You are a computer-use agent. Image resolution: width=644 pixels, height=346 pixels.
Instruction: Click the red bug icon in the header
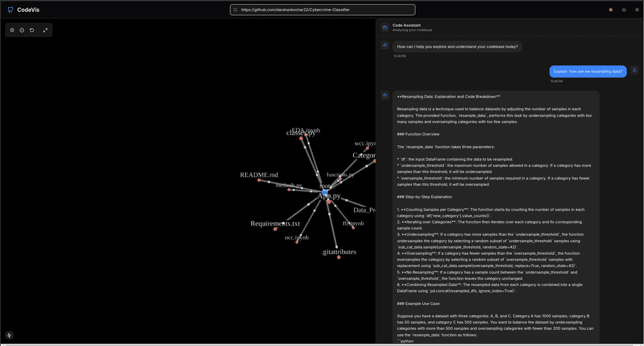click(611, 10)
